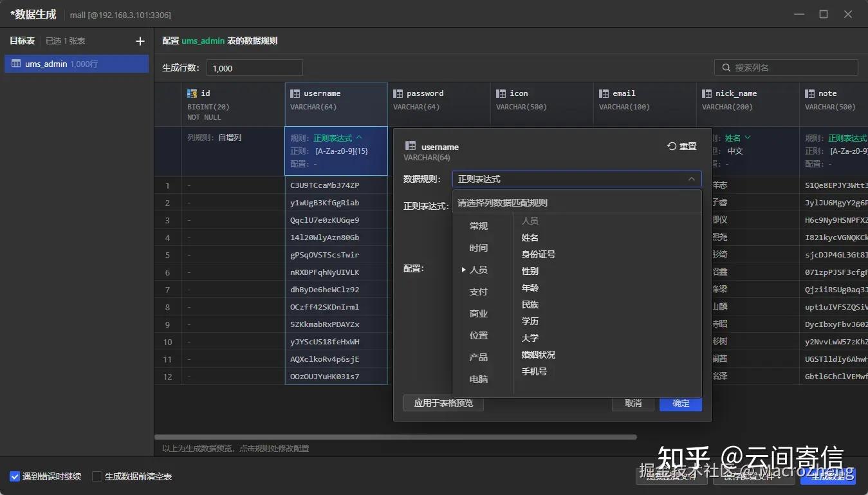Click the 搜索列名 search field

point(786,68)
